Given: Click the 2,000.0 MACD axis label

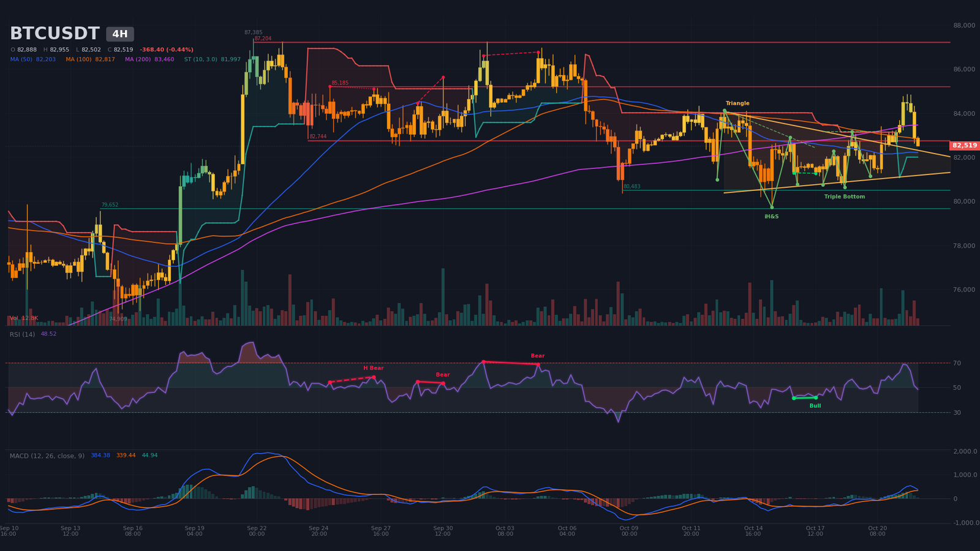Looking at the screenshot, I should pyautogui.click(x=965, y=451).
